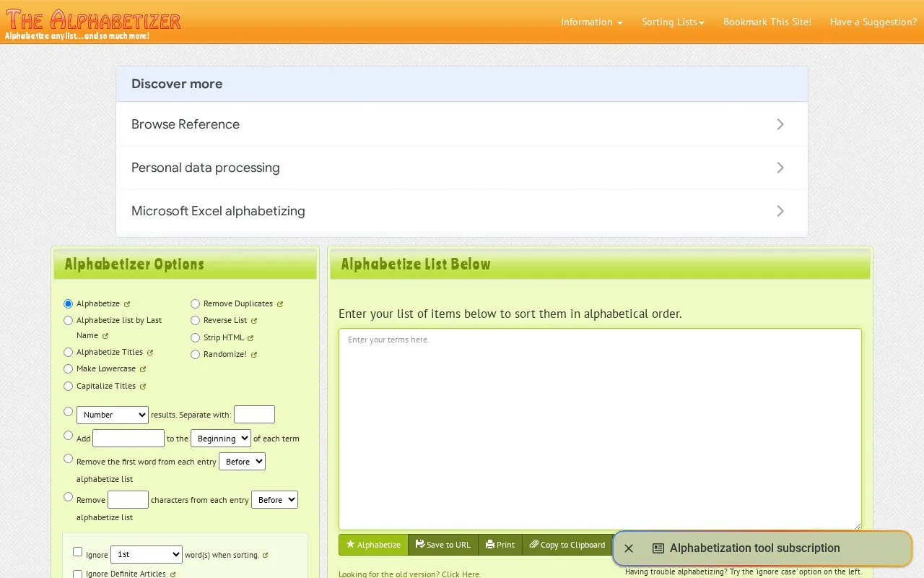Enable the Ignore Definite Articles checkbox
This screenshot has height=578, width=924.
click(x=78, y=574)
